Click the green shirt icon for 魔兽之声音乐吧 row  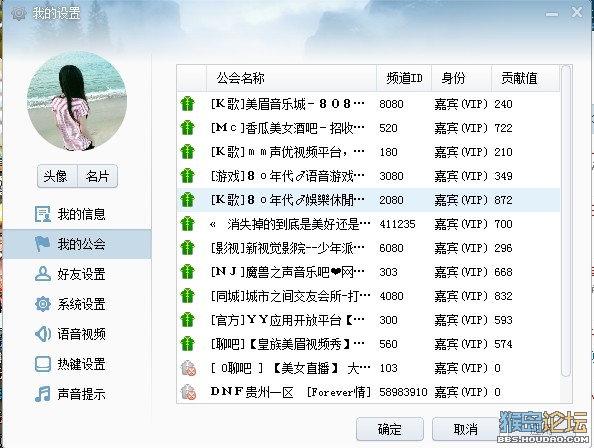[x=188, y=272]
